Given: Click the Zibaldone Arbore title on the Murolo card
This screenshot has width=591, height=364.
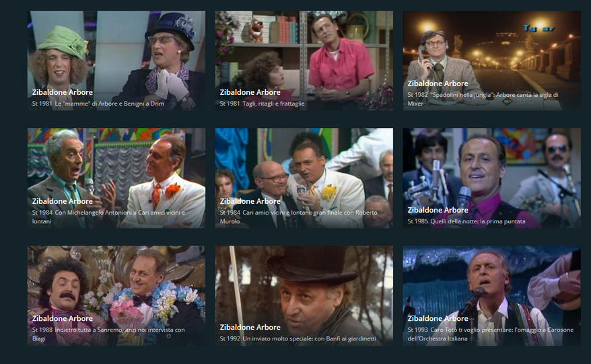Looking at the screenshot, I should coord(250,201).
